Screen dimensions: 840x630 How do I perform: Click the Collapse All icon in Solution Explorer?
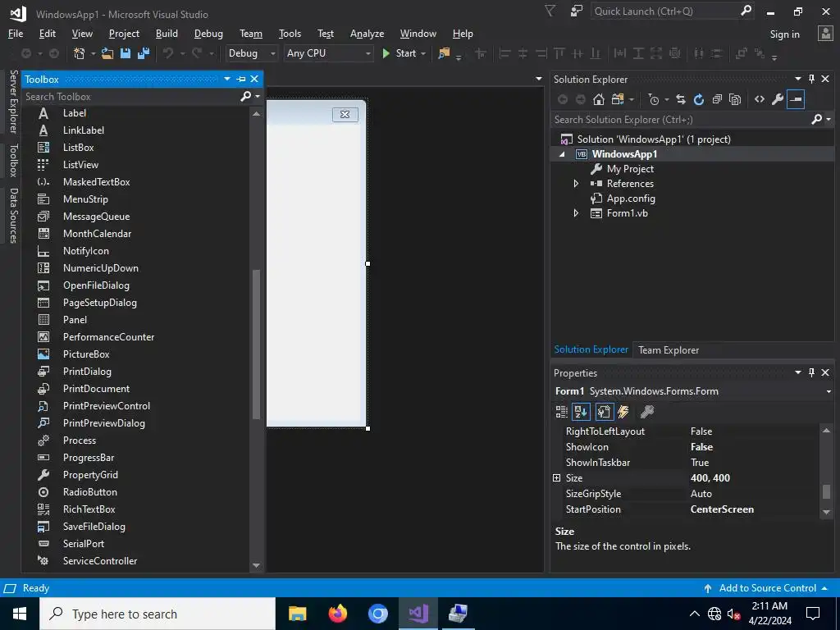(717, 99)
